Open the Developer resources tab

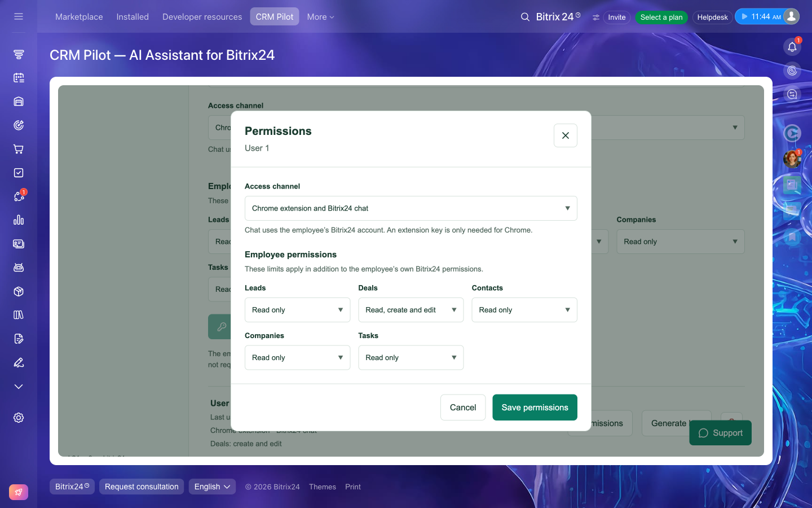(x=202, y=17)
